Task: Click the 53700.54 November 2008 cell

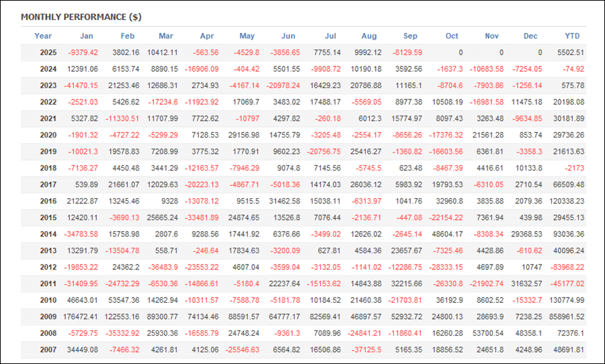Action: (487, 333)
